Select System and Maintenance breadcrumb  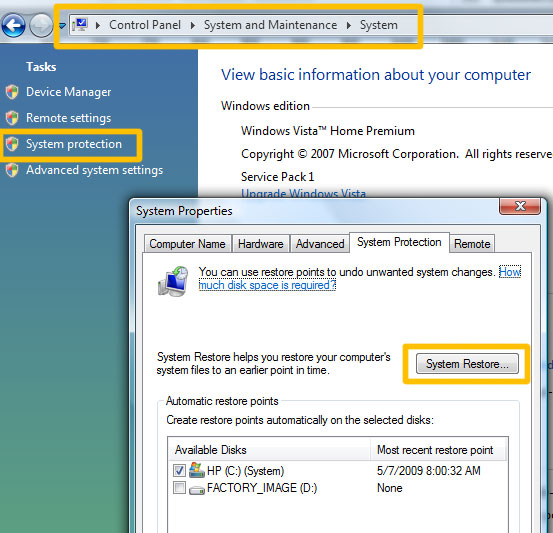coord(271,25)
